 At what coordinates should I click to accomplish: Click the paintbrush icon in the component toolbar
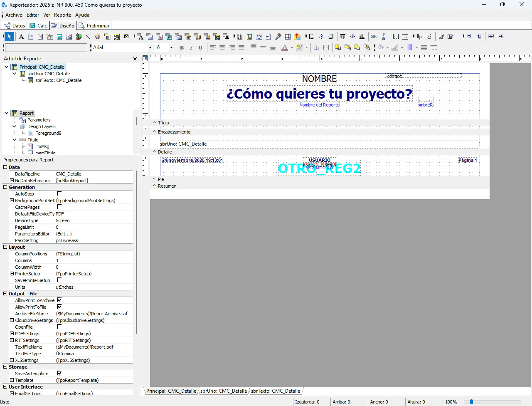pyautogui.click(x=278, y=37)
